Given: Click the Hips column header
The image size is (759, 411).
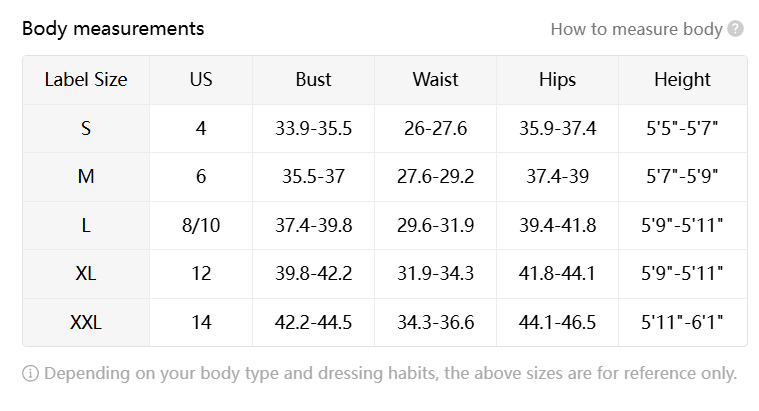Looking at the screenshot, I should (557, 80).
